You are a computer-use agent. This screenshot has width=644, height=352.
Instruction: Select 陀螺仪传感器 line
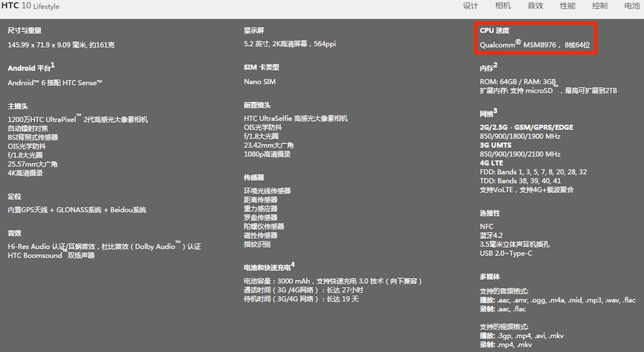263,227
